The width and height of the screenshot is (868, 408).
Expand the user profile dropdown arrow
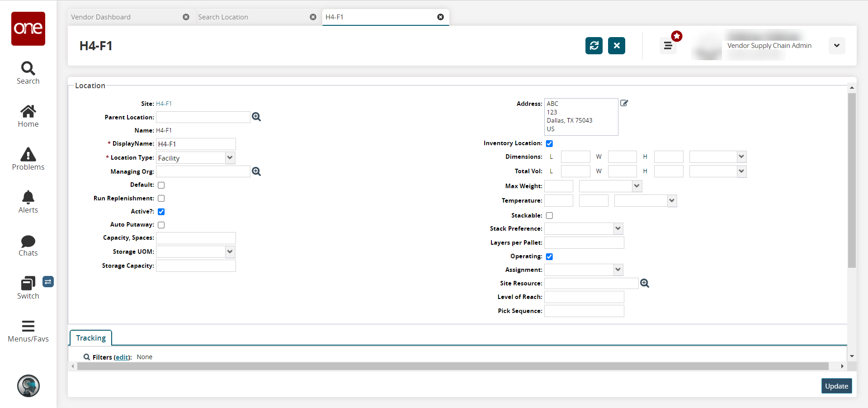[837, 46]
